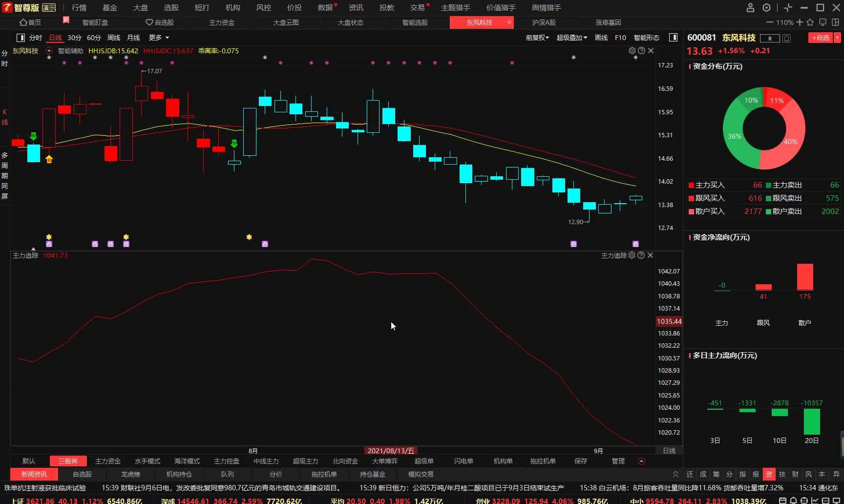Click the 画线 drawing button
This screenshot has width=844, height=504.
(x=601, y=38)
